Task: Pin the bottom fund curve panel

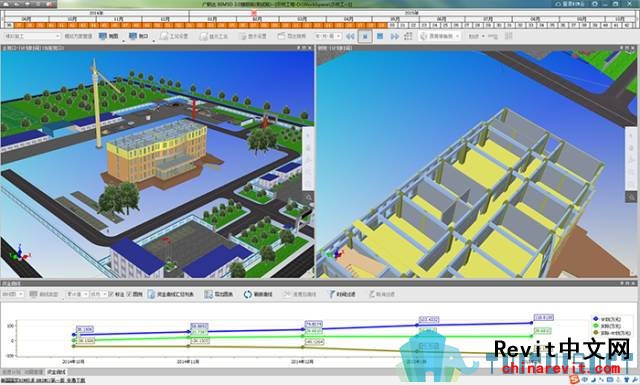Action: coord(622,283)
